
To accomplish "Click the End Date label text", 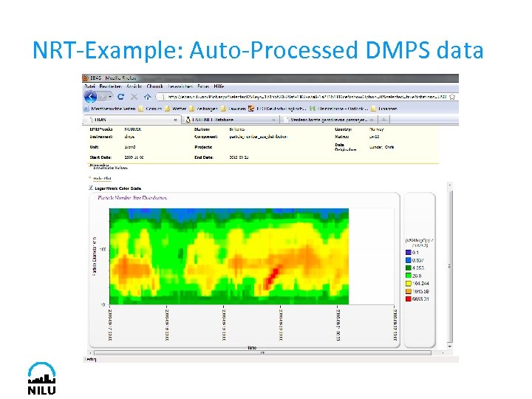I will click(204, 157).
